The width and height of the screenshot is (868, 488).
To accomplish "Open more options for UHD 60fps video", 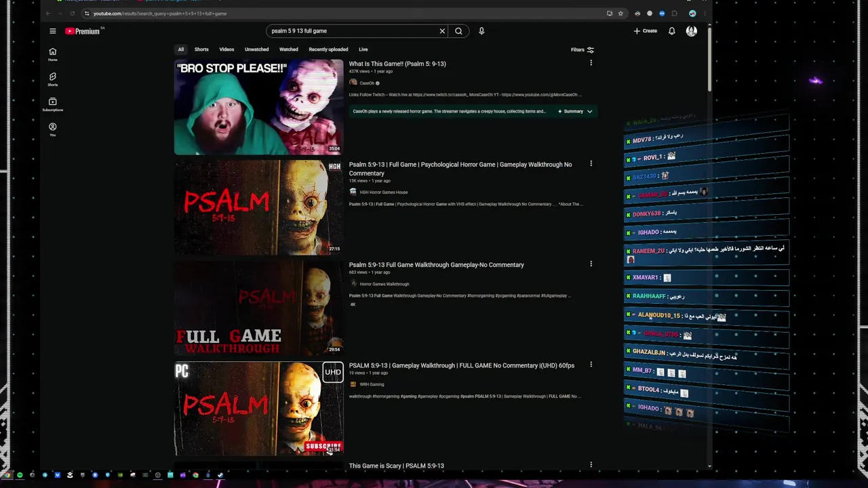I will click(591, 365).
